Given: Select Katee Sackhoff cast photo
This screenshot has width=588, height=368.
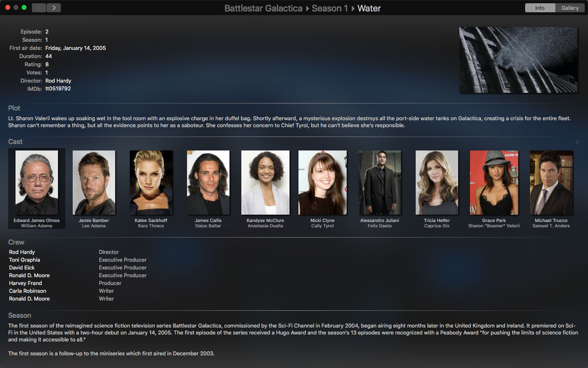Looking at the screenshot, I should coord(151,182).
